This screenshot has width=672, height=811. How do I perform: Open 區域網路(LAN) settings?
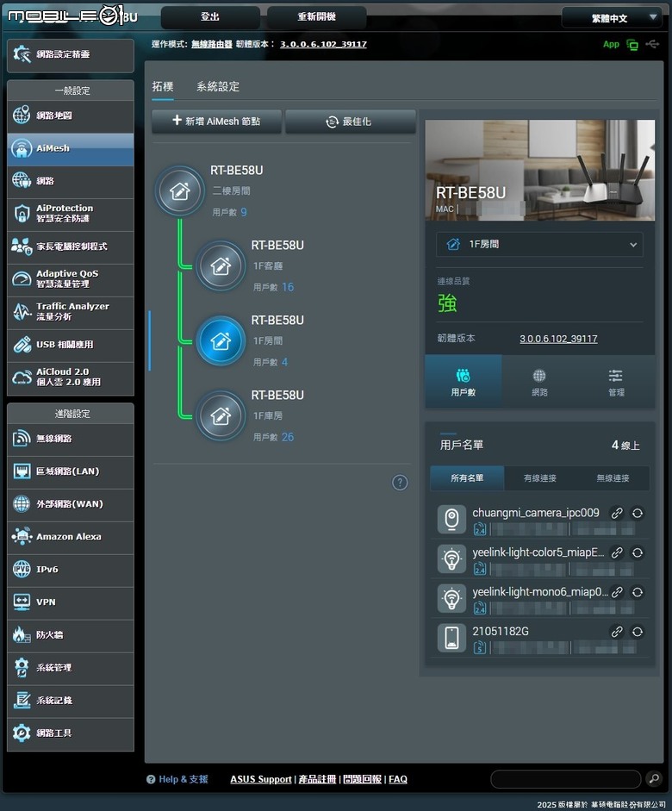(71, 471)
